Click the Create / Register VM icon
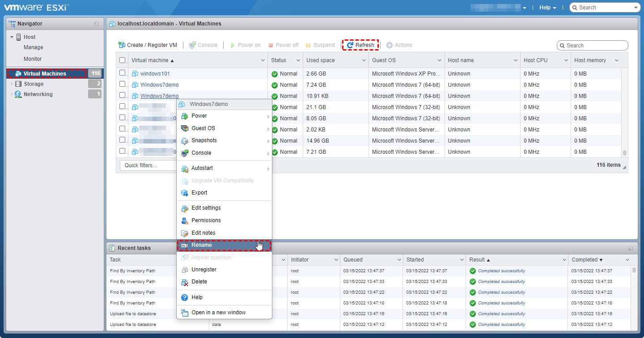 121,45
